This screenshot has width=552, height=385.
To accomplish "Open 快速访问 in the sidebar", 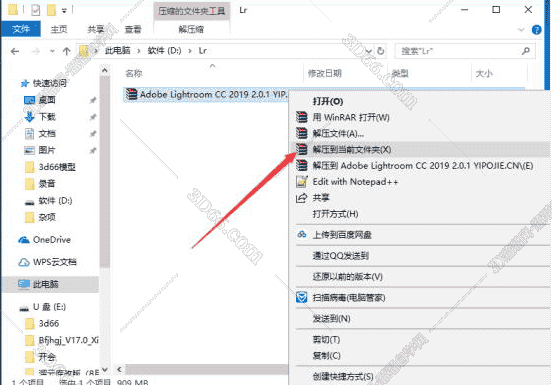I will (x=49, y=83).
